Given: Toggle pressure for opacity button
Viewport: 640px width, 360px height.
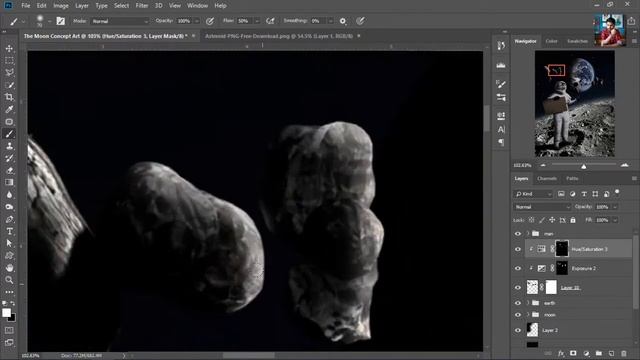Looking at the screenshot, I should pyautogui.click(x=210, y=21).
